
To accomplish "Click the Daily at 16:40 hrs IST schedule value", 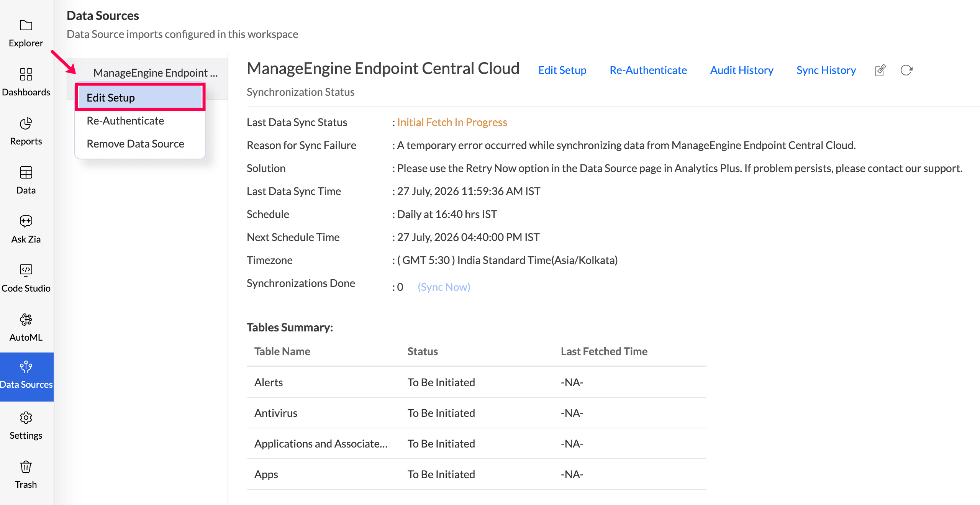I will point(447,214).
